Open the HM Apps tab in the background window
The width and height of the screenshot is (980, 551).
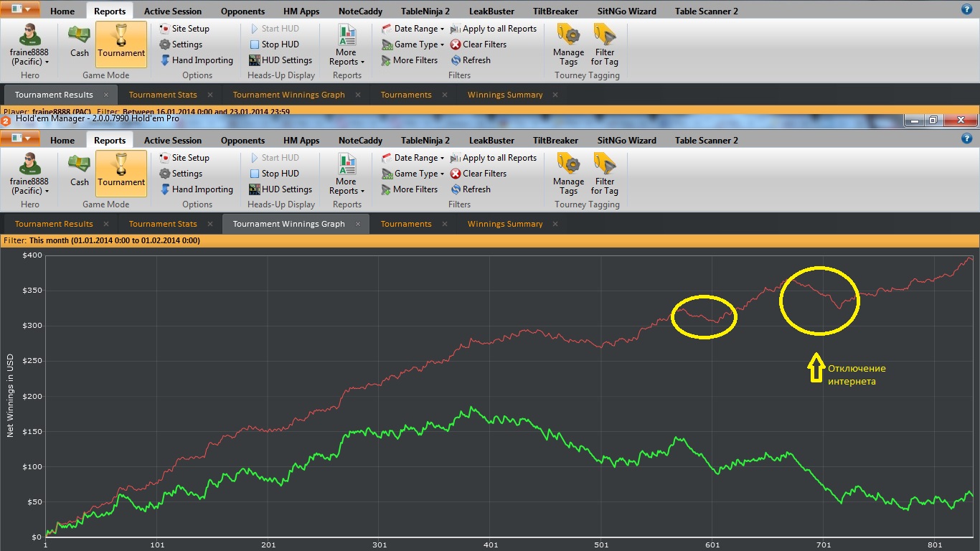pyautogui.click(x=301, y=11)
